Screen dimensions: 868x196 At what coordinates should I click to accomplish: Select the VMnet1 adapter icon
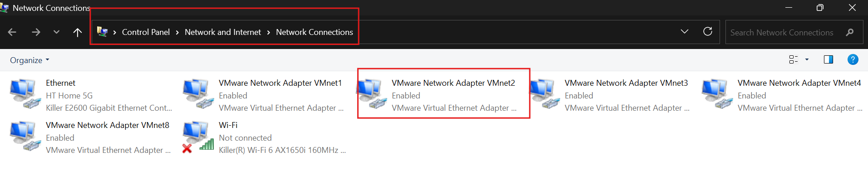pyautogui.click(x=197, y=93)
